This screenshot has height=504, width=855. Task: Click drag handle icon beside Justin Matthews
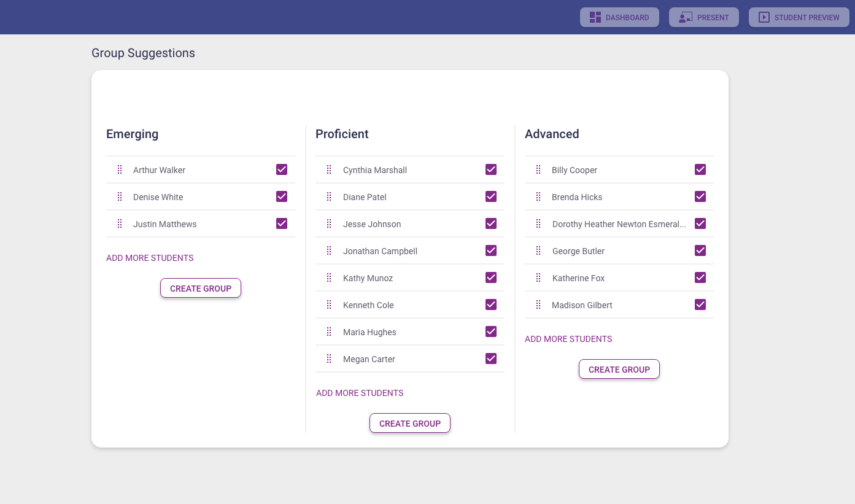[x=120, y=224]
